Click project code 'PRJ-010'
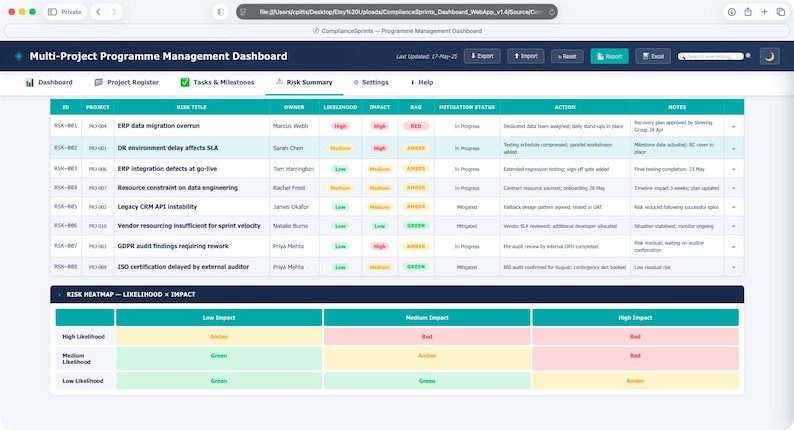The width and height of the screenshot is (794, 430). click(x=98, y=226)
